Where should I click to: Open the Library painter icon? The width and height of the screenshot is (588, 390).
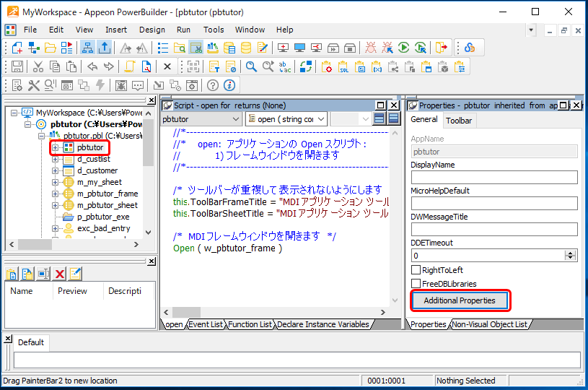click(213, 48)
